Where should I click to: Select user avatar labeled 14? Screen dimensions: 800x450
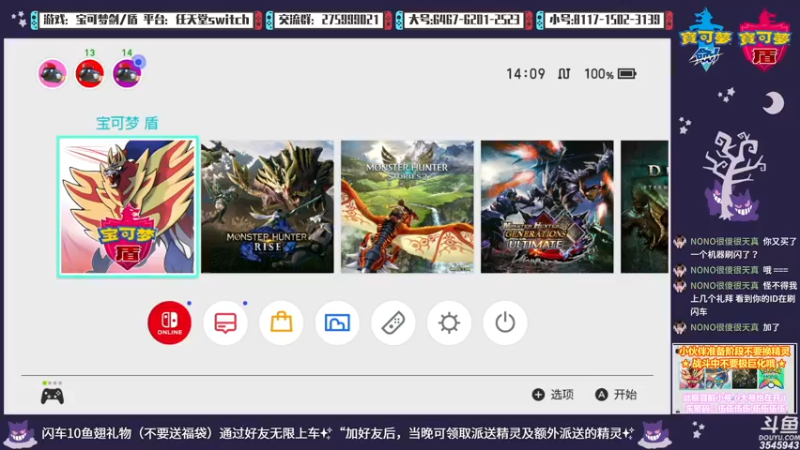pos(127,73)
